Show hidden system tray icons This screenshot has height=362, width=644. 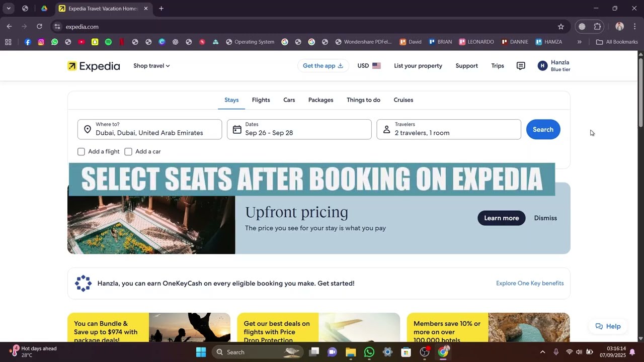[542, 352]
